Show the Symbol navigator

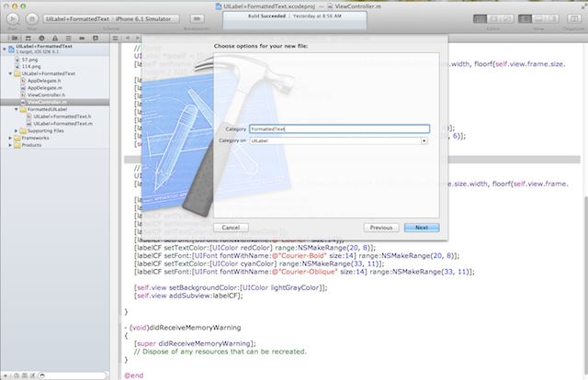[x=28, y=39]
